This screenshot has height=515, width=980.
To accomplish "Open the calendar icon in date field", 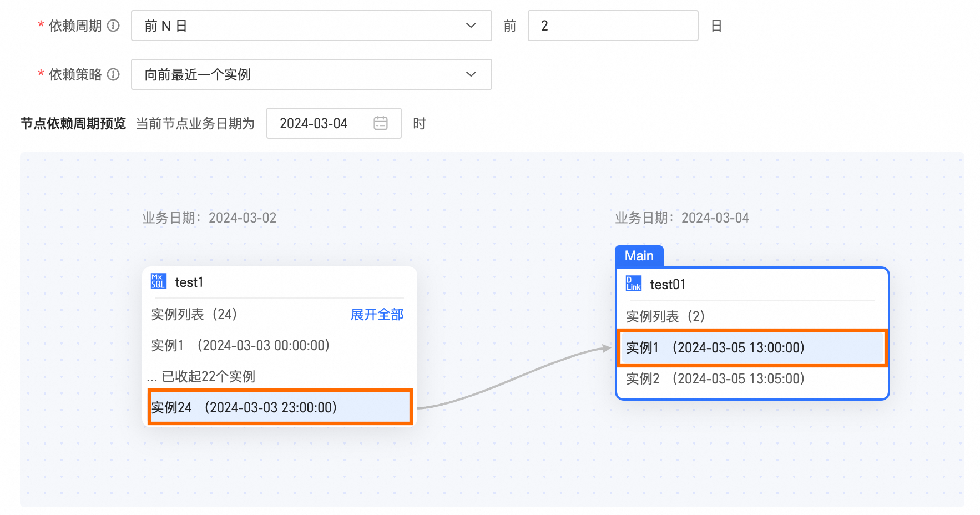I will (381, 123).
